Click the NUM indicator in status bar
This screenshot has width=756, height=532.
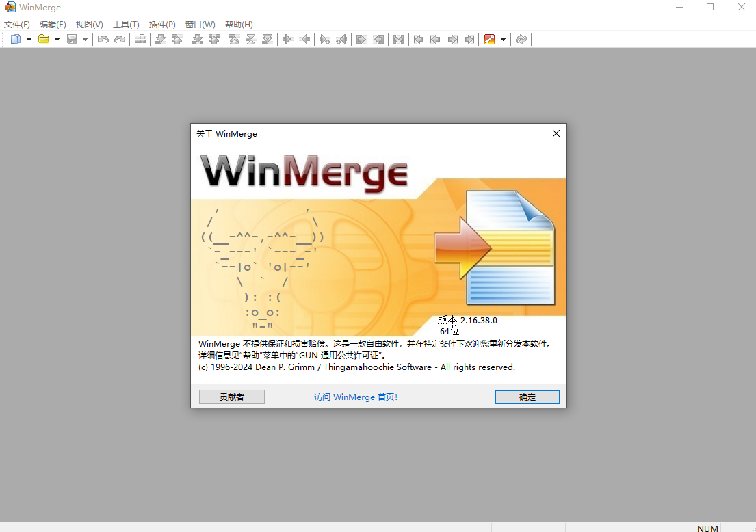pyautogui.click(x=707, y=528)
